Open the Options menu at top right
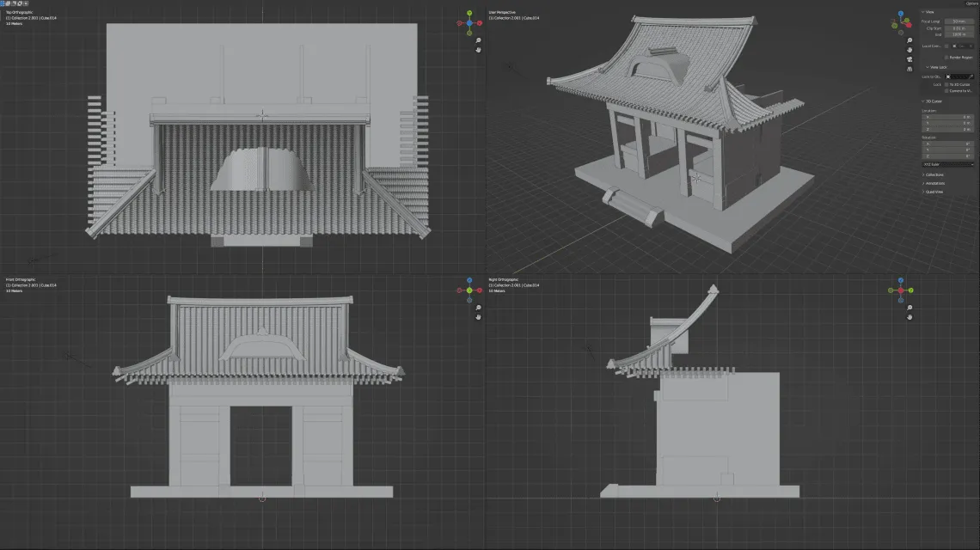980x550 pixels. [x=971, y=3]
